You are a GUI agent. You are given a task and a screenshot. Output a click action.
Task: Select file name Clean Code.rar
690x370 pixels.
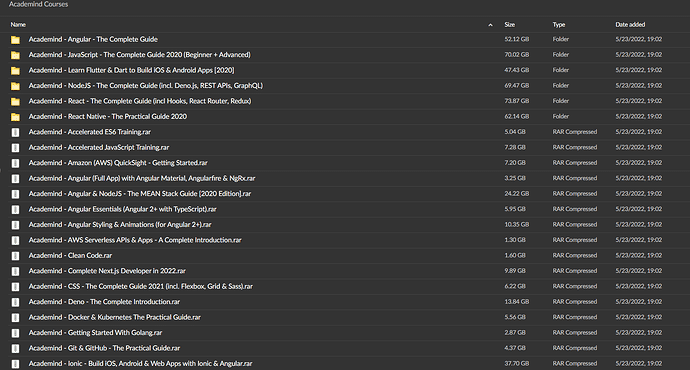click(70, 255)
